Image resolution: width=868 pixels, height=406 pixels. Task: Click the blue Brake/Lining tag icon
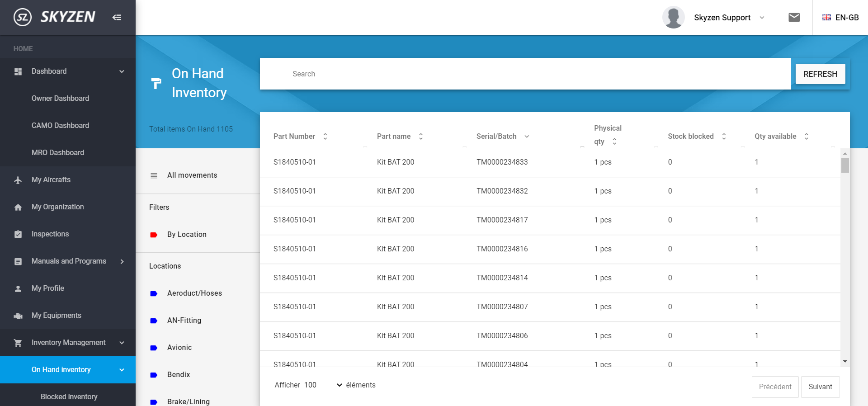point(154,402)
